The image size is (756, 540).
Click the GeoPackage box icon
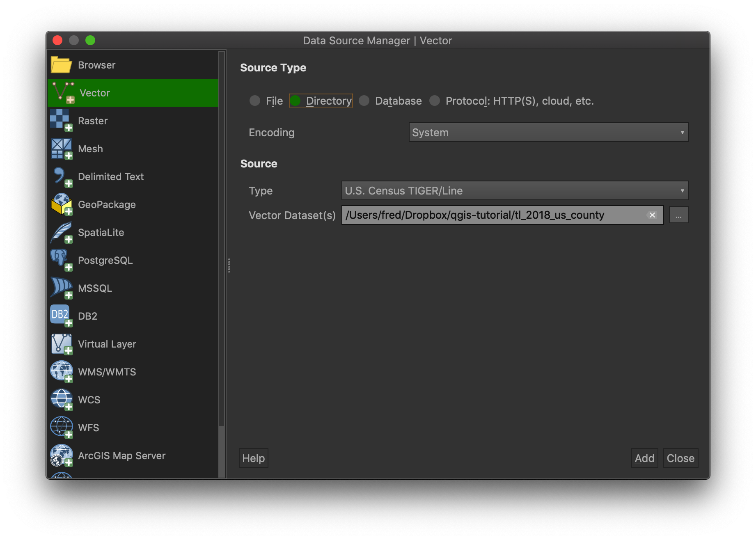coord(62,204)
